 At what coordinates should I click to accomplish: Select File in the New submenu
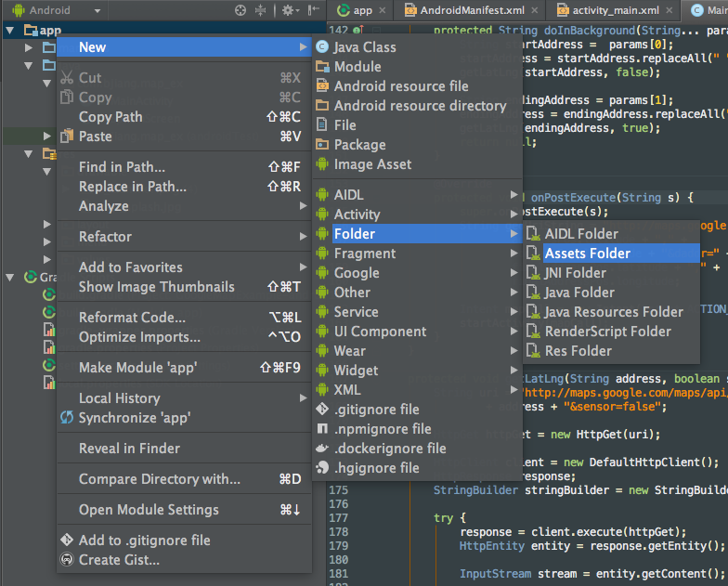[417, 125]
